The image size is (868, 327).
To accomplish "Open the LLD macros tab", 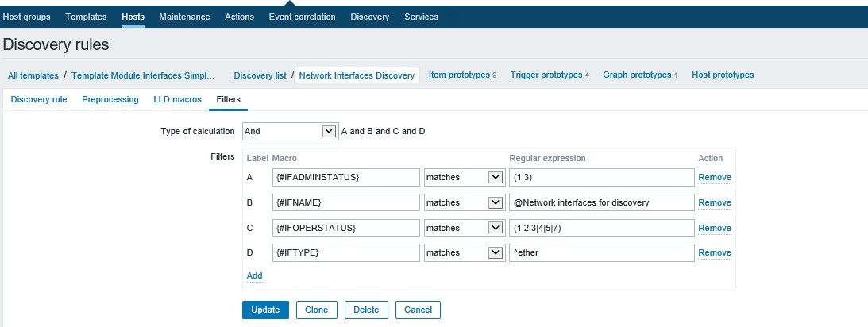I will click(x=177, y=99).
